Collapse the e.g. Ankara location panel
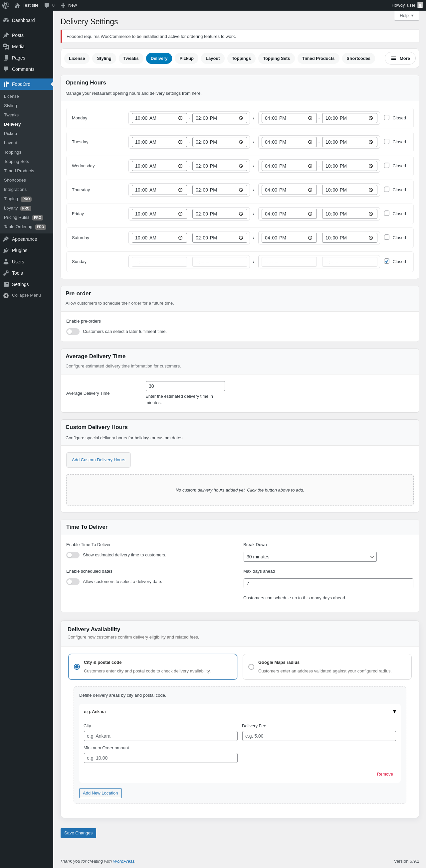Screen dimensions: 426x868 coord(394,711)
